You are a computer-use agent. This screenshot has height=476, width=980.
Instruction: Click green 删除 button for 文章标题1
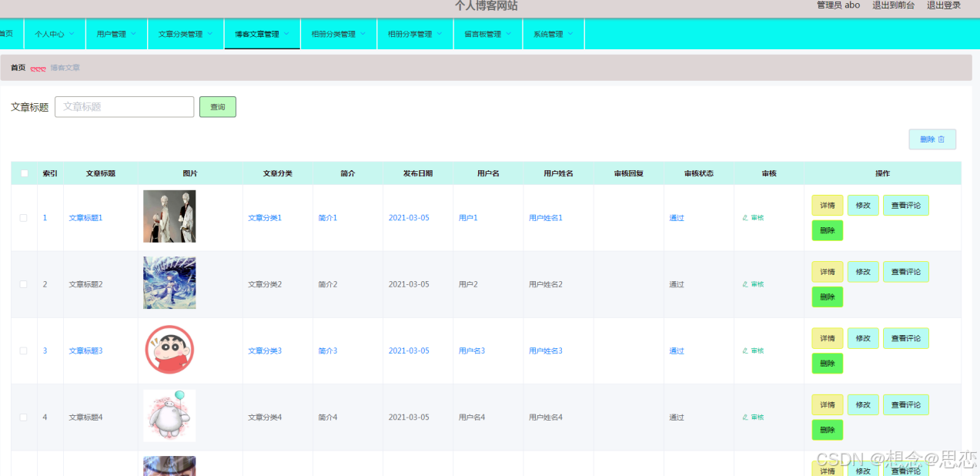(x=828, y=230)
